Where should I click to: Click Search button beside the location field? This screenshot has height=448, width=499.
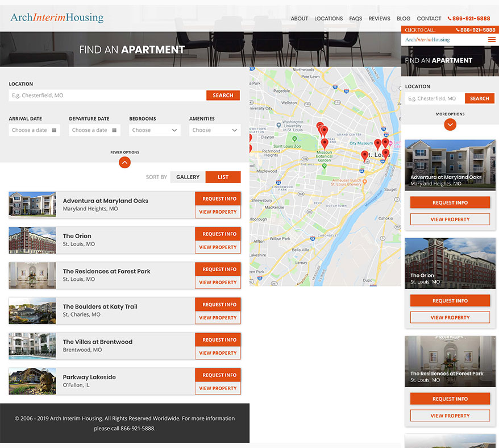223,95
